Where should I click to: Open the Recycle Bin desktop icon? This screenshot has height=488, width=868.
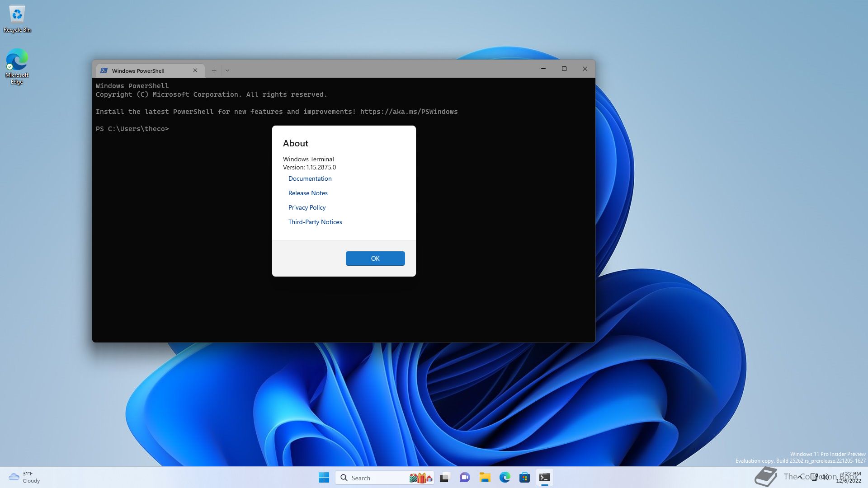point(17,19)
